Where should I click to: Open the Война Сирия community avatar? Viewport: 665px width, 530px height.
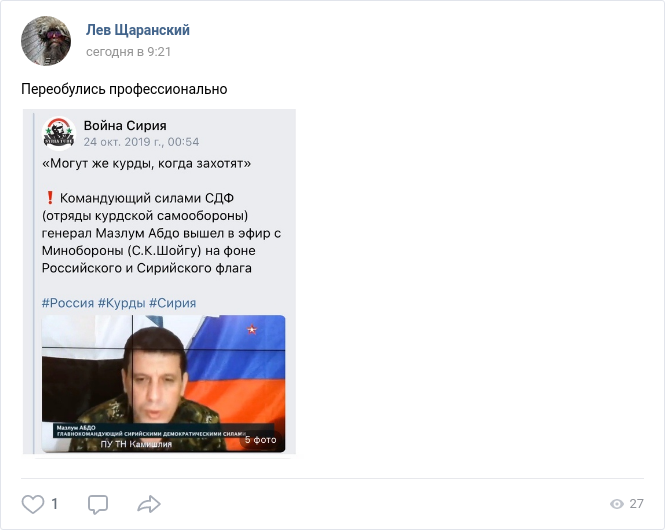pos(59,134)
